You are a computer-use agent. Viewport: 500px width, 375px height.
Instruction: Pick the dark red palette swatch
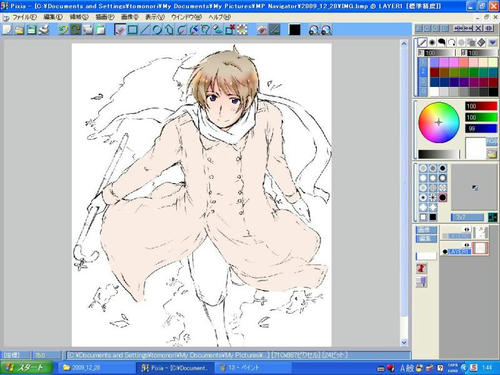pos(434,72)
